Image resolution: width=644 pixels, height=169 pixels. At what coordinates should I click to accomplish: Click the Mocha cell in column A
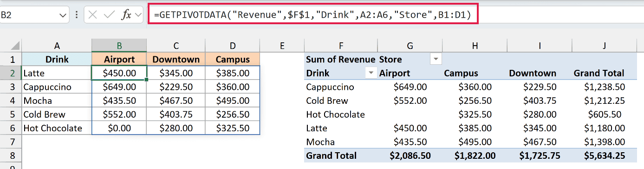[57, 101]
